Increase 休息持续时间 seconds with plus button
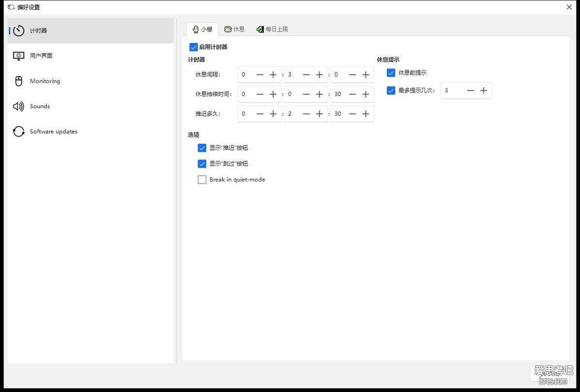This screenshot has height=392, width=580. [x=366, y=94]
